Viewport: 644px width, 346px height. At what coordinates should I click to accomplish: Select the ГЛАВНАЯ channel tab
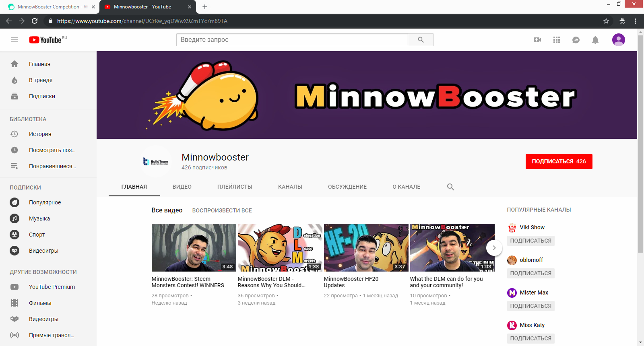pos(134,187)
